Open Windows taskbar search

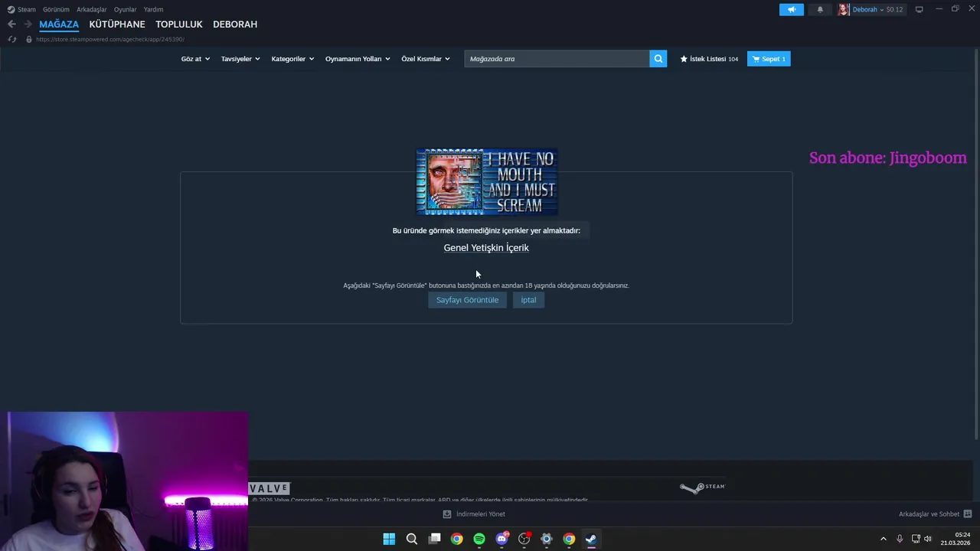tap(412, 539)
